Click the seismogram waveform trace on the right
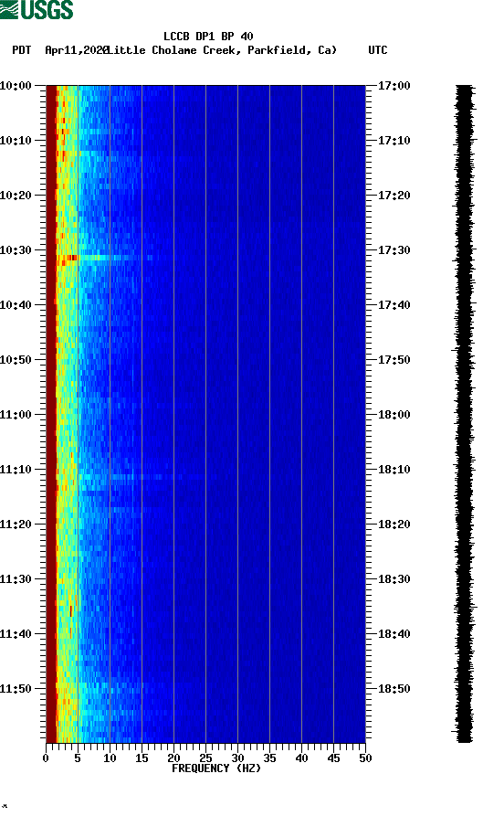The image size is (504, 816). pos(465,413)
